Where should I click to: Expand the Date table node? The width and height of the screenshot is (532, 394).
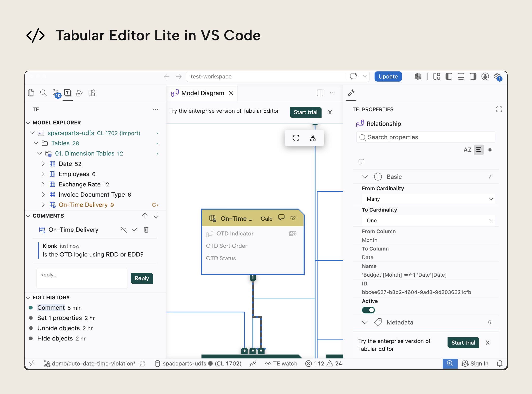(43, 164)
